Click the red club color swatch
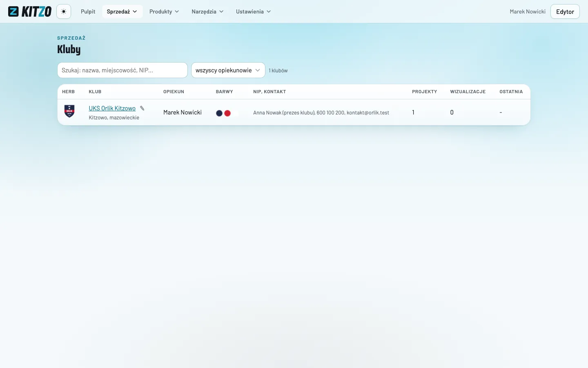588x368 pixels. (x=227, y=113)
